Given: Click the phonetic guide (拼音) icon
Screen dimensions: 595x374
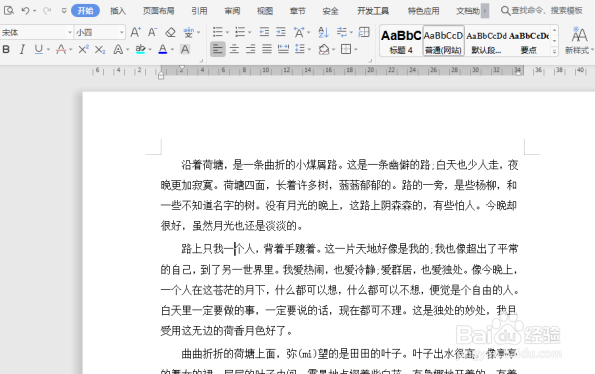Looking at the screenshot, I should (x=189, y=32).
